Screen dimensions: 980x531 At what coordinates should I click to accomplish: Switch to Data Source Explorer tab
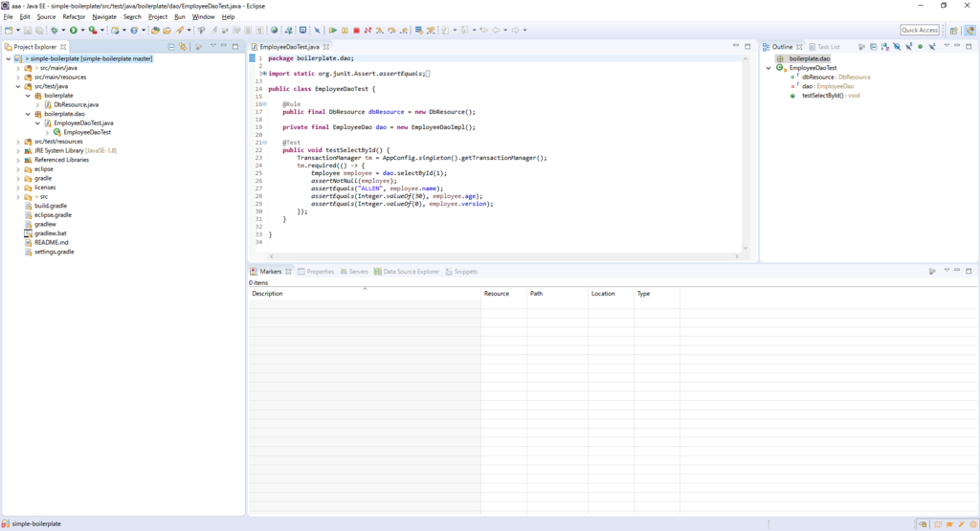406,272
